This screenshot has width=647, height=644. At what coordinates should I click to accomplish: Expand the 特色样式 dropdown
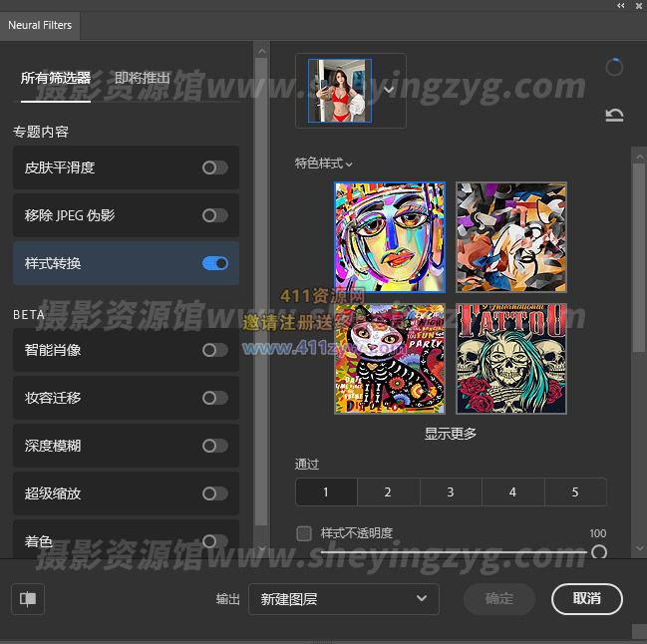pyautogui.click(x=324, y=163)
